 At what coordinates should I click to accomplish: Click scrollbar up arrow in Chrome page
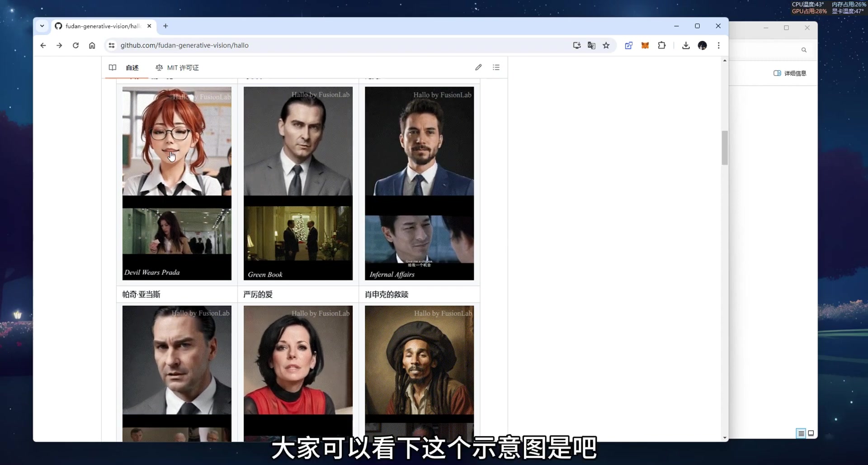[725, 60]
